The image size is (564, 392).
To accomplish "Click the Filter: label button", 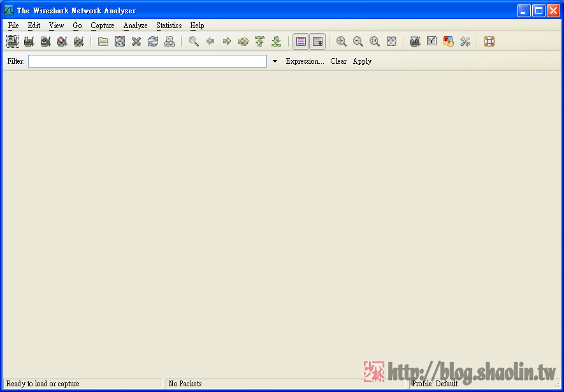I will (16, 61).
